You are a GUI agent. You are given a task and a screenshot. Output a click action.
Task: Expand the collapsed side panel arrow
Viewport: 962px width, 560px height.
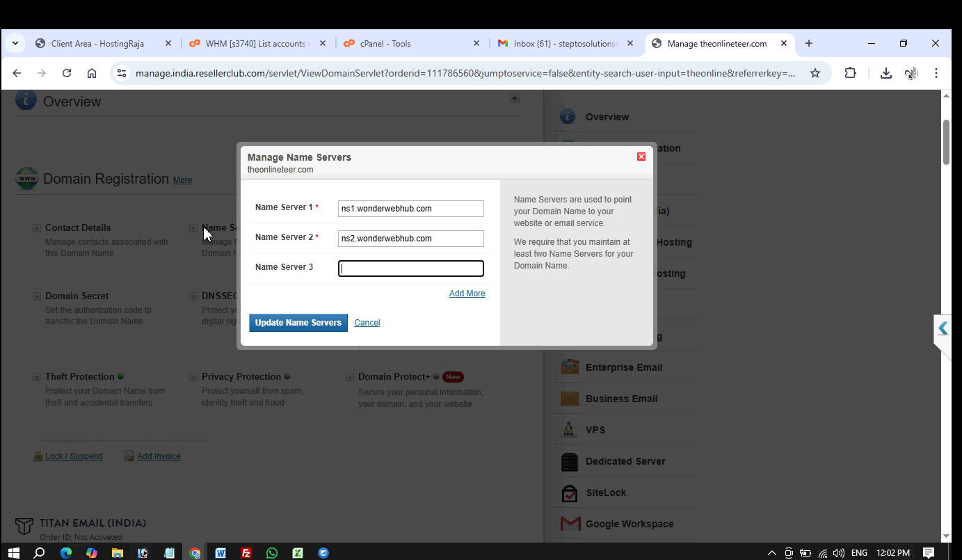pyautogui.click(x=943, y=328)
